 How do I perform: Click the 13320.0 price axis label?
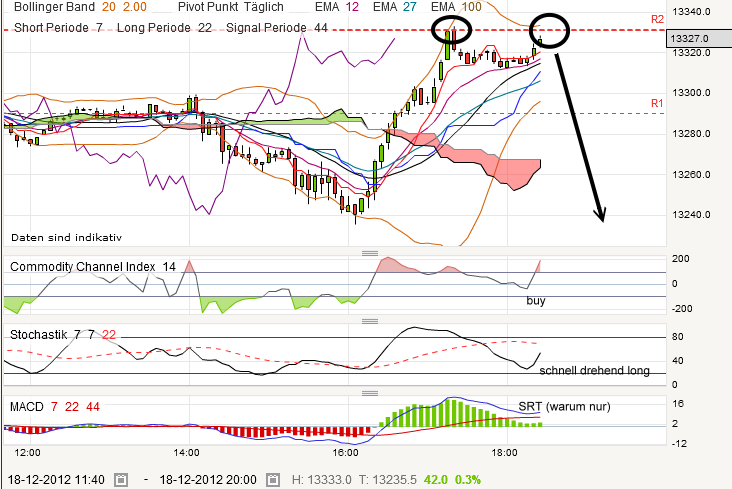click(691, 53)
